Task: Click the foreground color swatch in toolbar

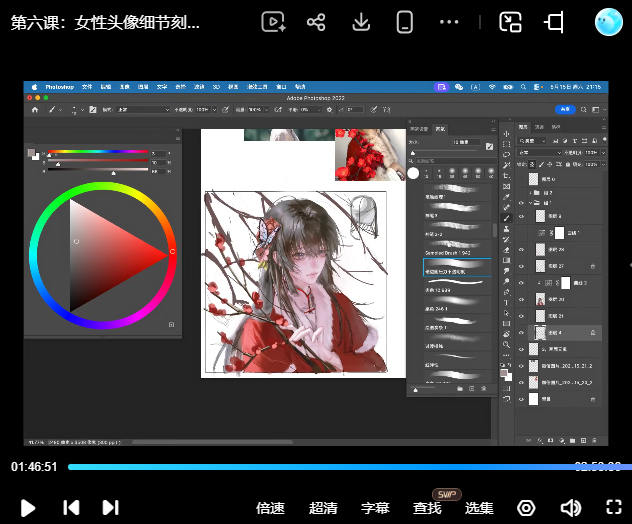Action: (504, 374)
